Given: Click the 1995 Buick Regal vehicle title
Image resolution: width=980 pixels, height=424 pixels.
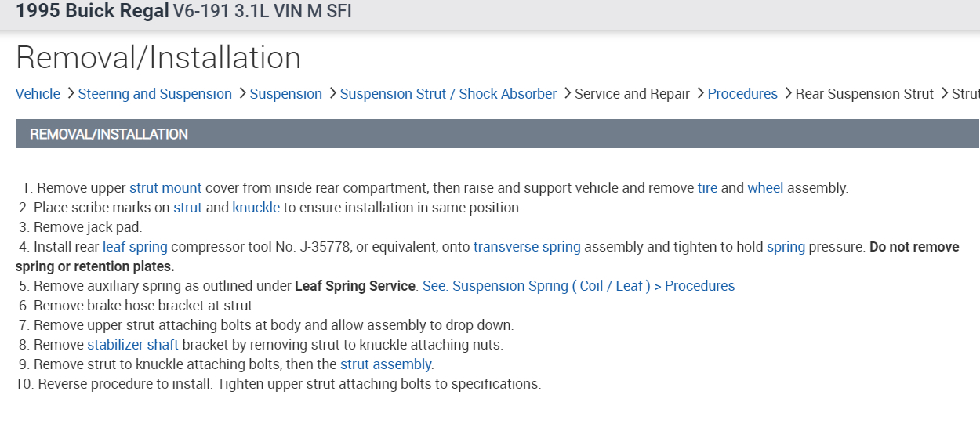Looking at the screenshot, I should click(x=93, y=12).
